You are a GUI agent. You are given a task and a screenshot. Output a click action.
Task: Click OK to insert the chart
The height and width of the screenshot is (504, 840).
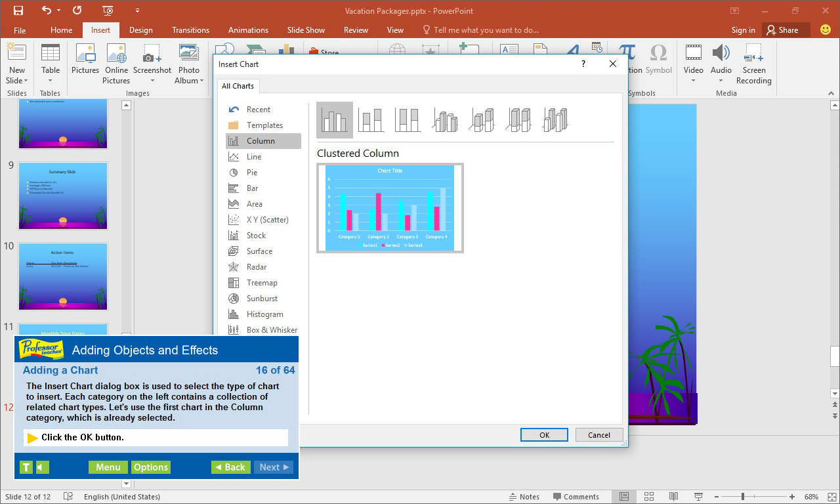544,434
